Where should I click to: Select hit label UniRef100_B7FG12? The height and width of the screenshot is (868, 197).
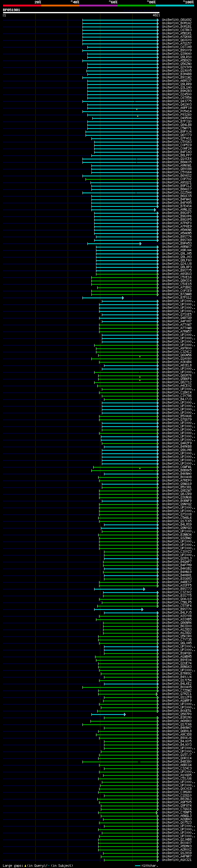(x=176, y=297)
